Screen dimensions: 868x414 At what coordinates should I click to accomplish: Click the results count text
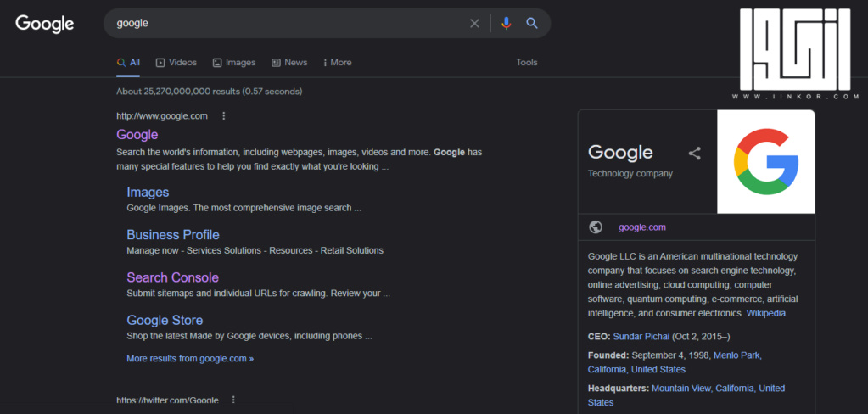click(x=210, y=92)
